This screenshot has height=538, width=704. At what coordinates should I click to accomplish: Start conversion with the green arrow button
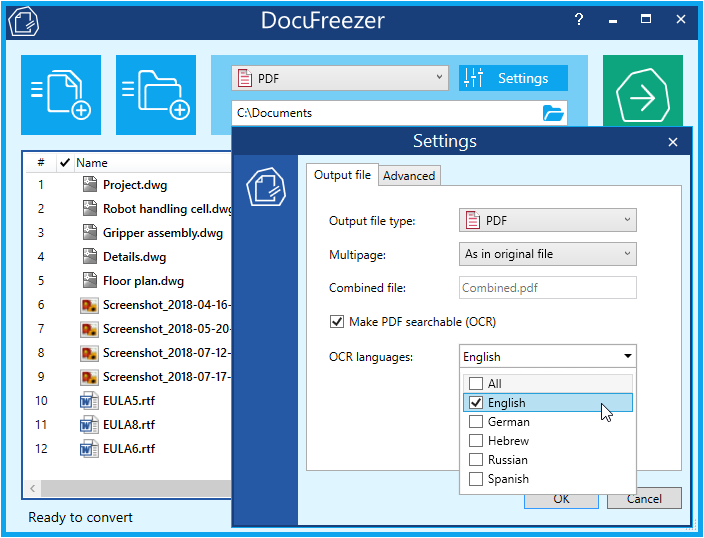[x=642, y=91]
